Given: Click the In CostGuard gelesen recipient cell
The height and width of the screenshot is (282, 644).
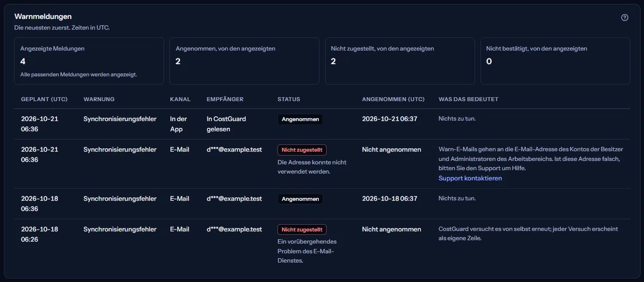Looking at the screenshot, I should tap(226, 124).
